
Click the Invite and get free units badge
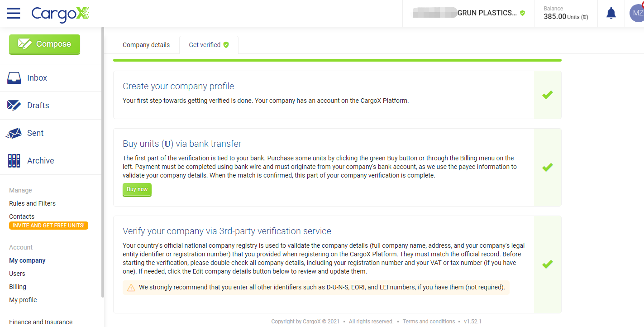[48, 226]
